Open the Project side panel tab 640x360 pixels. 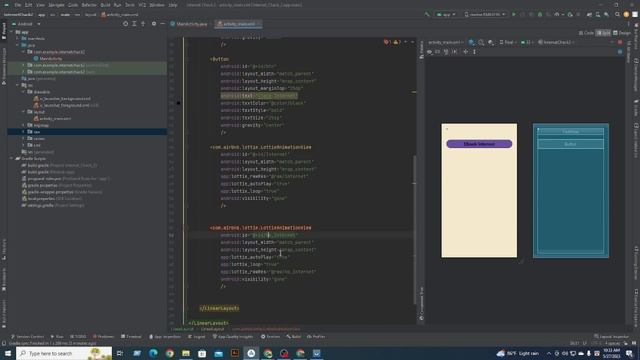coord(4,31)
